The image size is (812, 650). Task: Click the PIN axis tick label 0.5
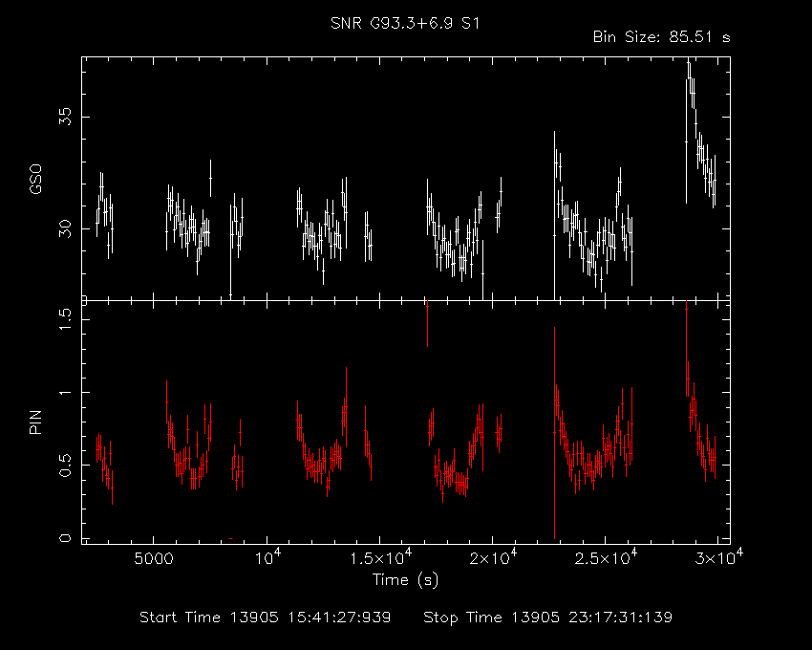pos(65,465)
